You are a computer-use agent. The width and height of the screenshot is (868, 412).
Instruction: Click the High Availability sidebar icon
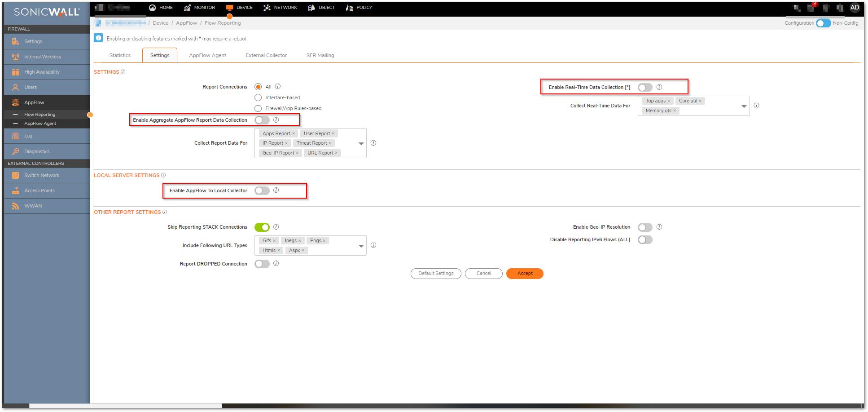16,72
